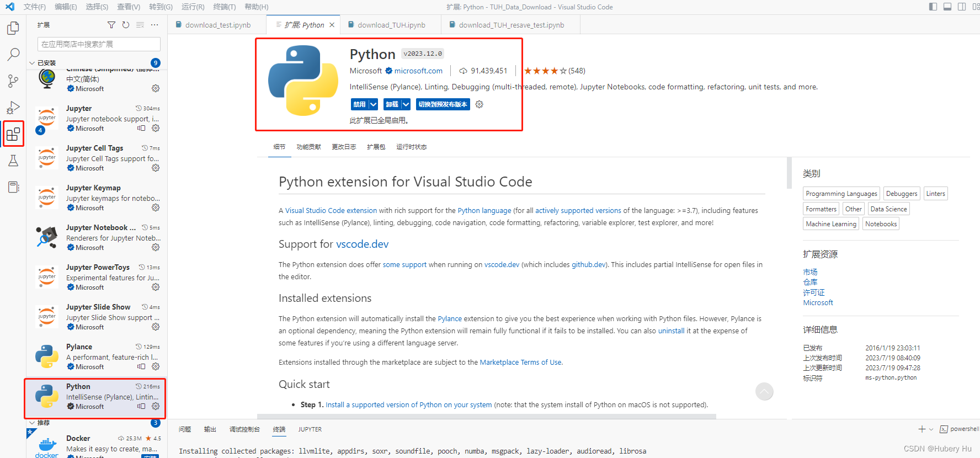Select the 功能贡献 tab
Image resolution: width=980 pixels, height=458 pixels.
[x=308, y=147]
